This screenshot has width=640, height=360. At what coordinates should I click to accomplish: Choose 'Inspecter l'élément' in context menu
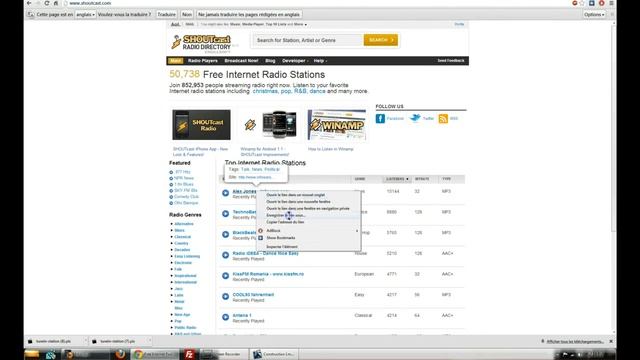pyautogui.click(x=309, y=247)
